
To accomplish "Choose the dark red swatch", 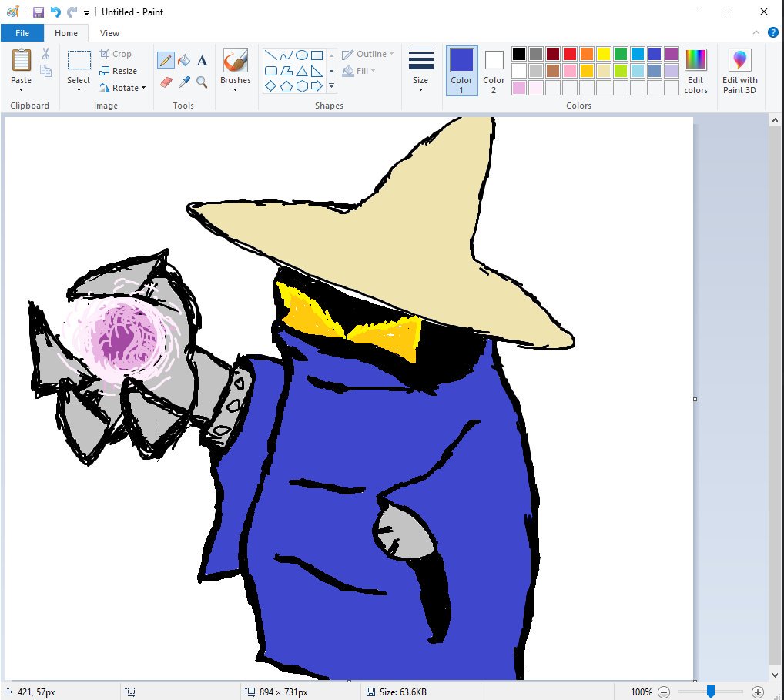I will coord(552,53).
